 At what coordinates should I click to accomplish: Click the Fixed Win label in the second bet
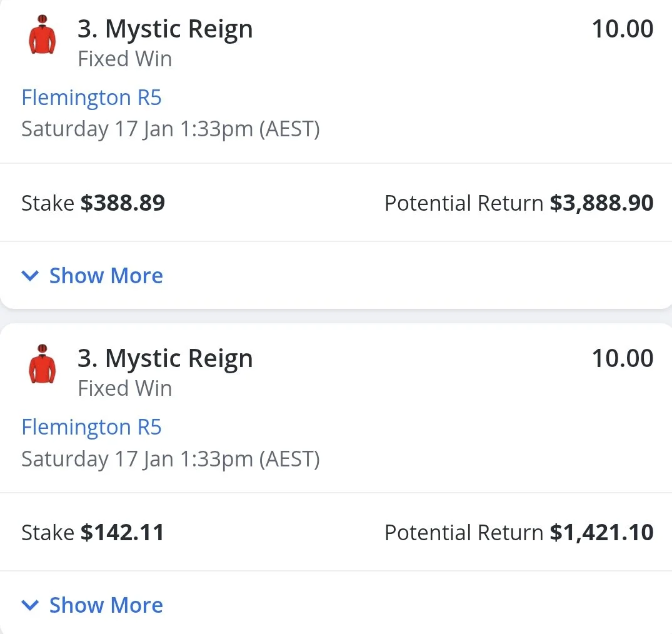pos(124,389)
